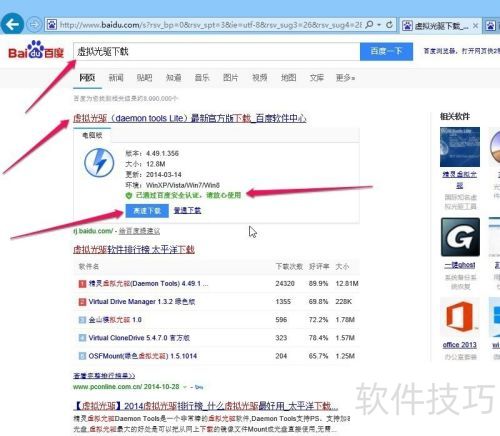Expand the 更多 categories menu
Screen dimensions: 500x436
[x=345, y=78]
